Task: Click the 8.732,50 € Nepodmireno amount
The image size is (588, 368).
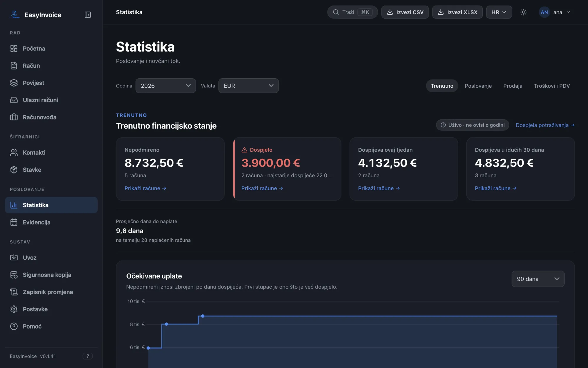Action: pos(154,163)
